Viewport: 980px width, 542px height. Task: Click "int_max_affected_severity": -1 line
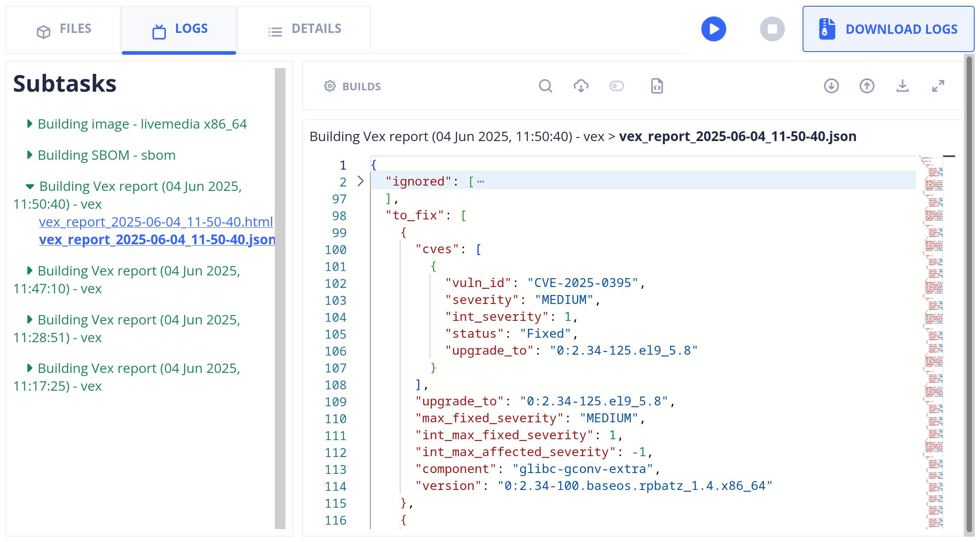point(534,452)
